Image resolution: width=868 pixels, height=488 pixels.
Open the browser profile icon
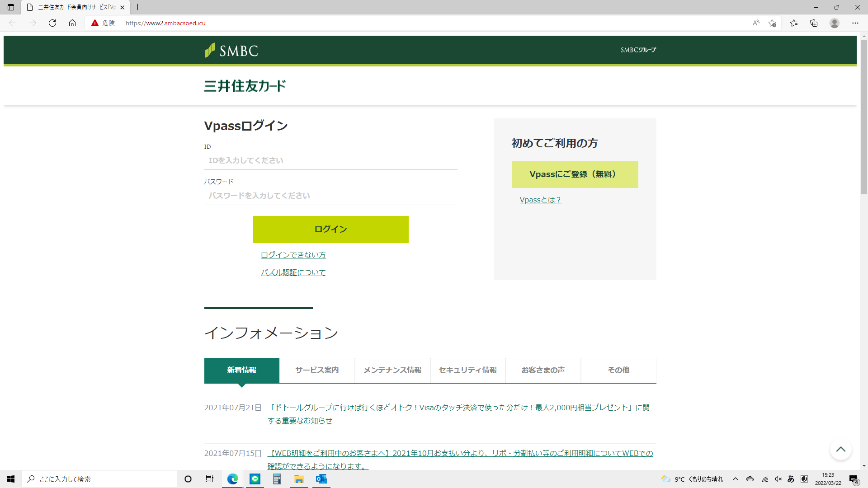pyautogui.click(x=835, y=23)
